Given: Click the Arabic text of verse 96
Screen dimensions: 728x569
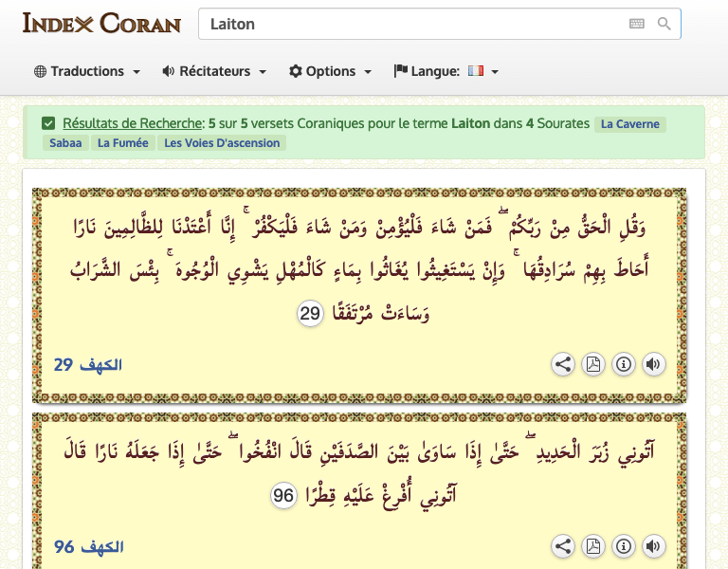Looking at the screenshot, I should pos(359,473).
